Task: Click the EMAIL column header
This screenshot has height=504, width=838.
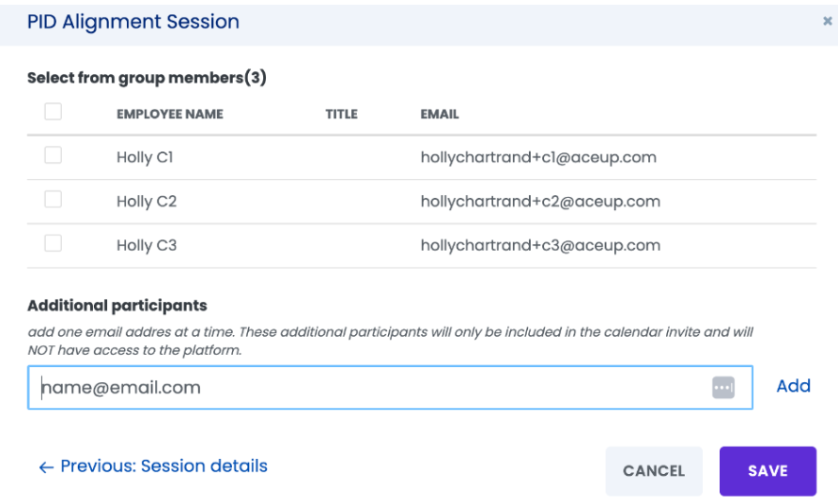Action: 440,115
